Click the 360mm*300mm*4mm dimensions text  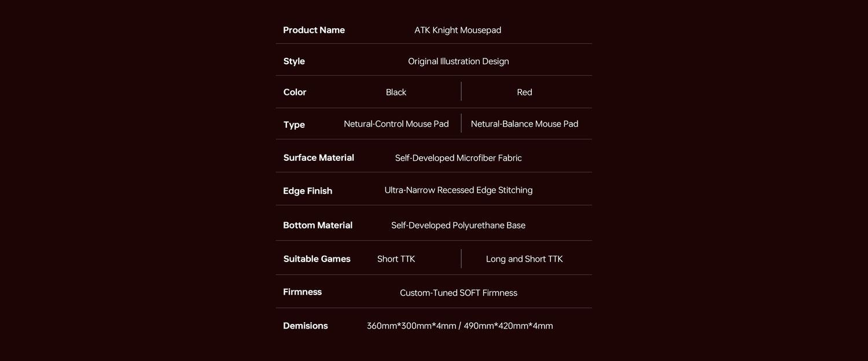[x=411, y=326]
